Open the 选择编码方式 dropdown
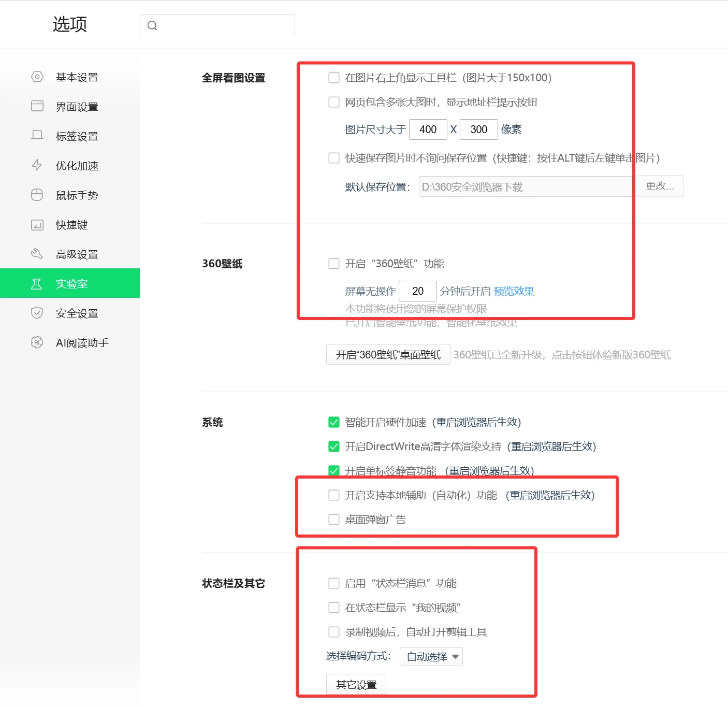 click(x=431, y=657)
